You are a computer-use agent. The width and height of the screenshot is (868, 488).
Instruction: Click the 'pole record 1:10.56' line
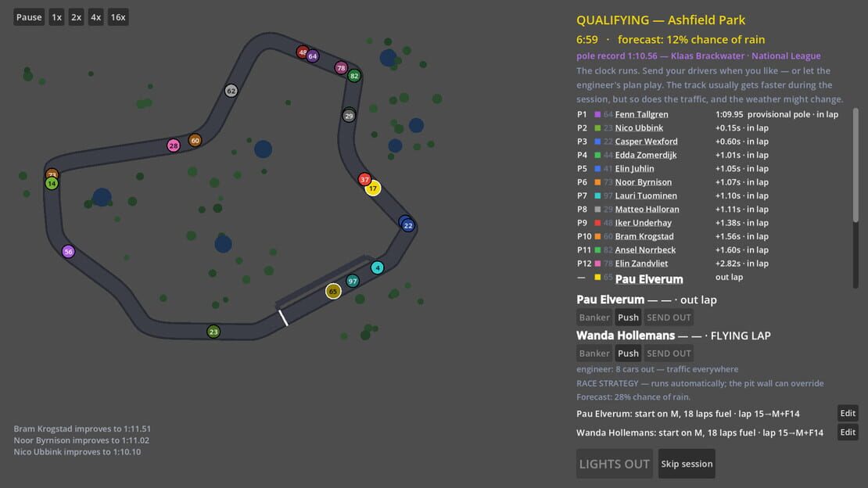[x=698, y=56]
